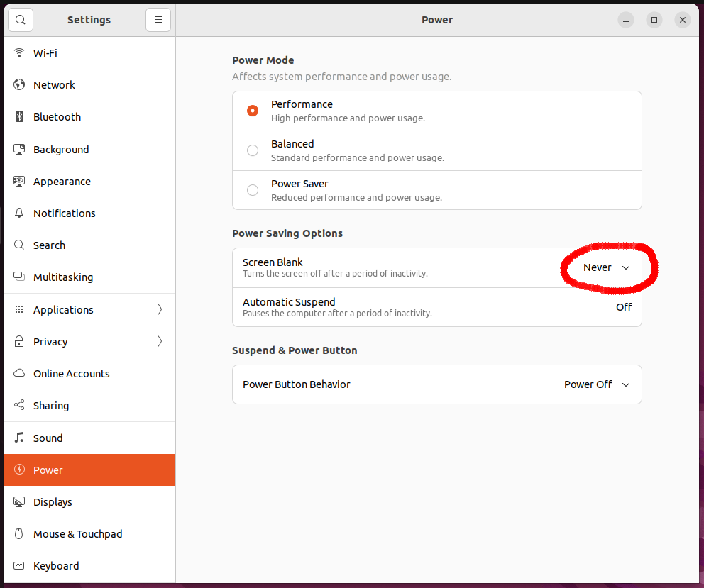Image resolution: width=704 pixels, height=588 pixels.
Task: Click the Privacy lock icon
Action: tap(20, 342)
